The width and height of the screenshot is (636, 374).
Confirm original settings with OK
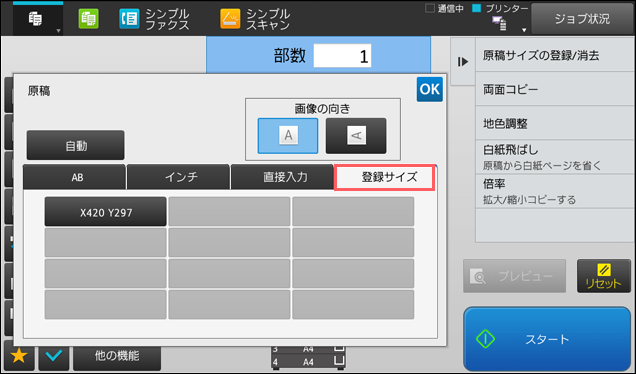pos(430,89)
